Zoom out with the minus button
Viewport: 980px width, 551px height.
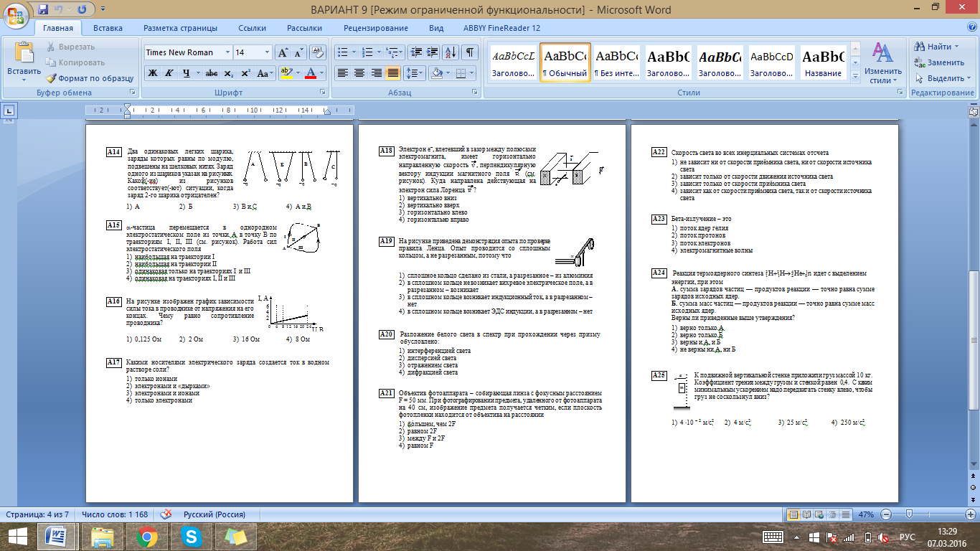click(887, 514)
